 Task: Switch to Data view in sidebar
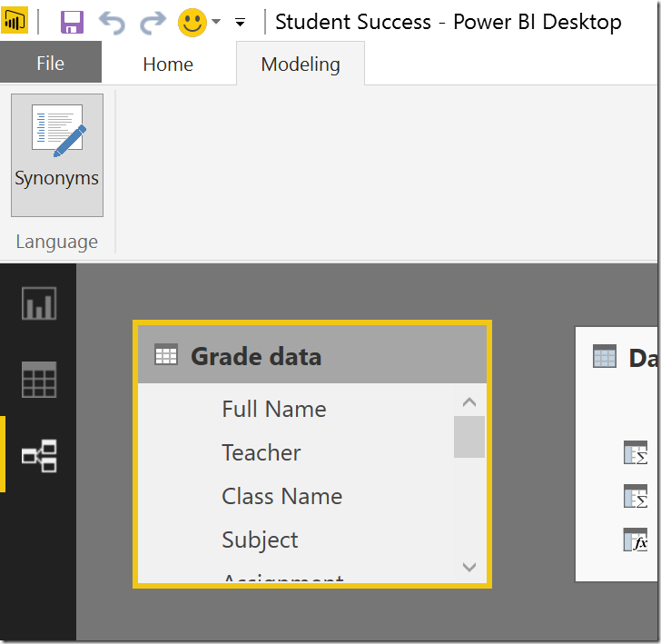coord(39,380)
